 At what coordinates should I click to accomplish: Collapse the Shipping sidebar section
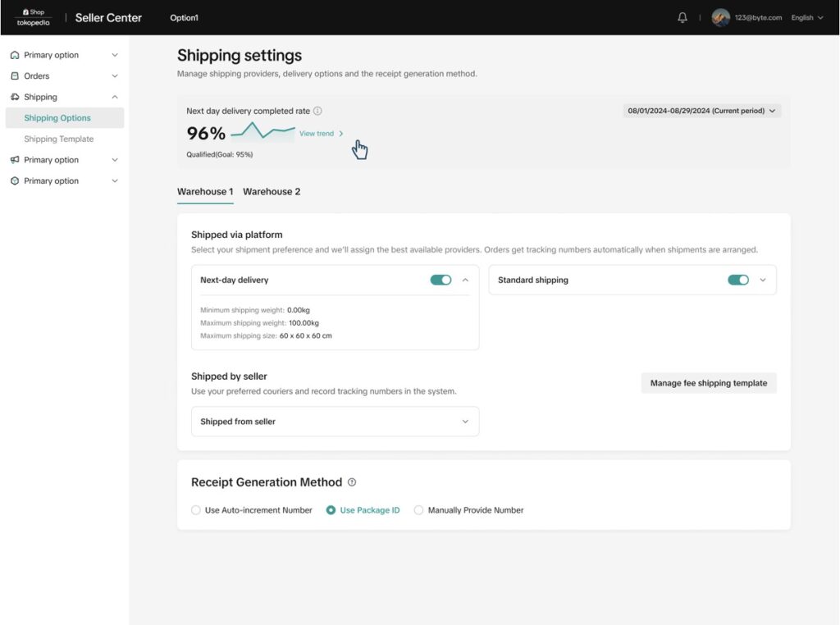pyautogui.click(x=115, y=97)
